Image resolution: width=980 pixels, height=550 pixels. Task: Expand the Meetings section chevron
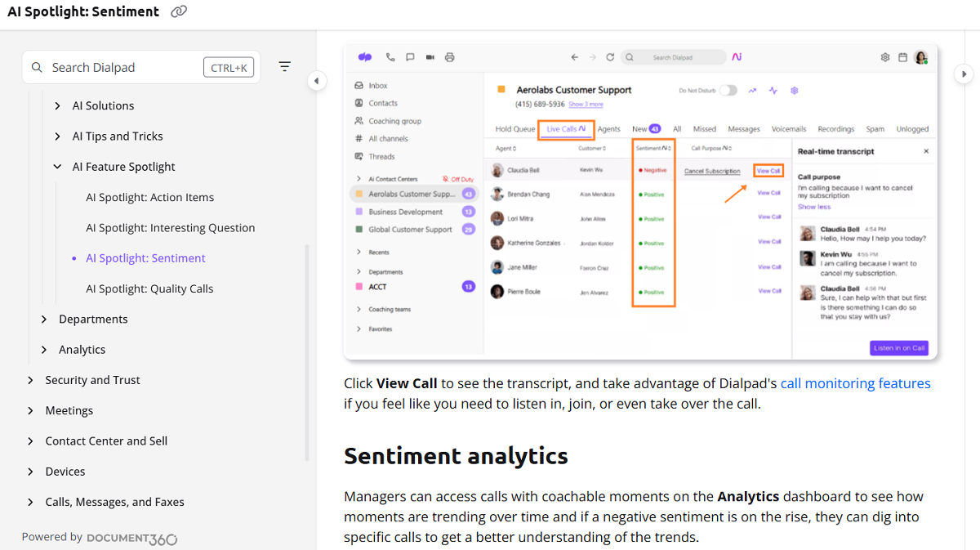[x=30, y=411]
